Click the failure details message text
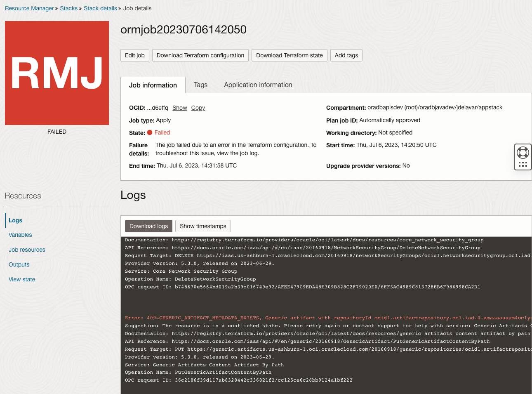The width and height of the screenshot is (532, 394). [236, 149]
